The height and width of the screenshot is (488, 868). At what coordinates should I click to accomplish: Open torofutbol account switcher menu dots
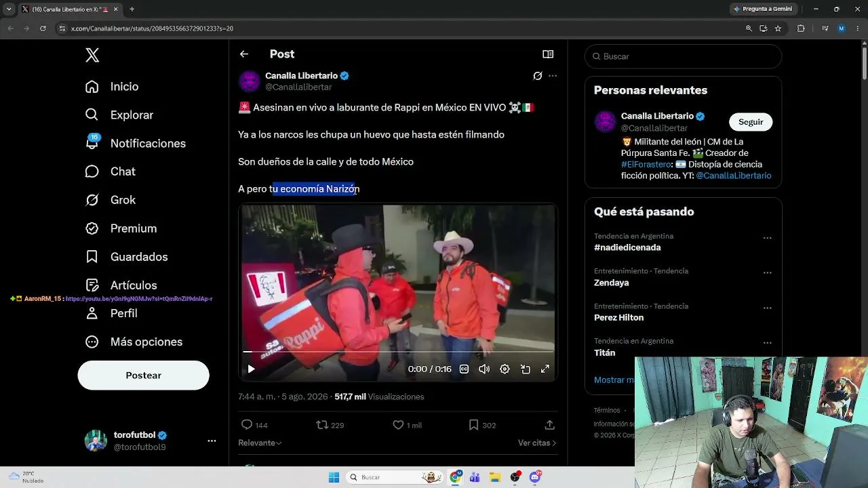(x=212, y=441)
